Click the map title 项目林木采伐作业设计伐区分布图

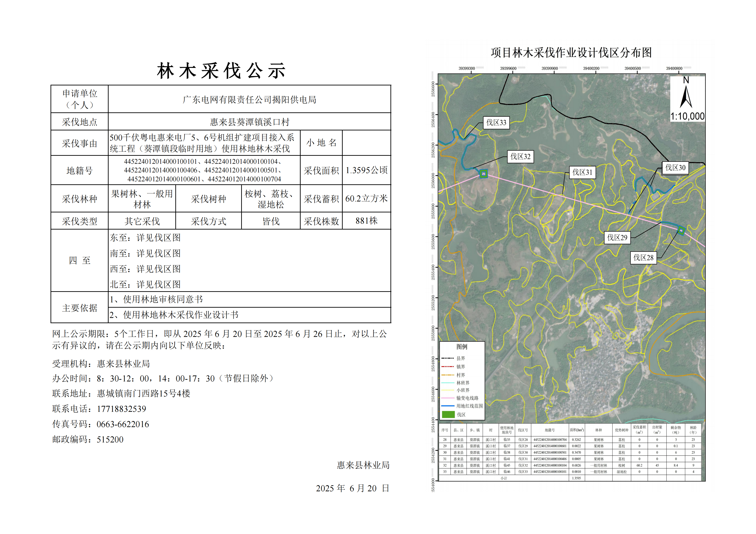pyautogui.click(x=571, y=53)
